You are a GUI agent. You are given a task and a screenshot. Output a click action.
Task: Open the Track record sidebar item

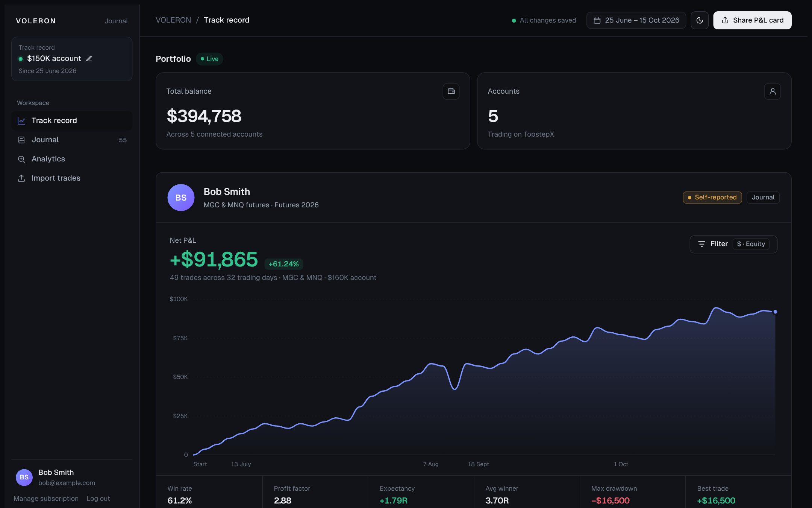click(x=72, y=120)
